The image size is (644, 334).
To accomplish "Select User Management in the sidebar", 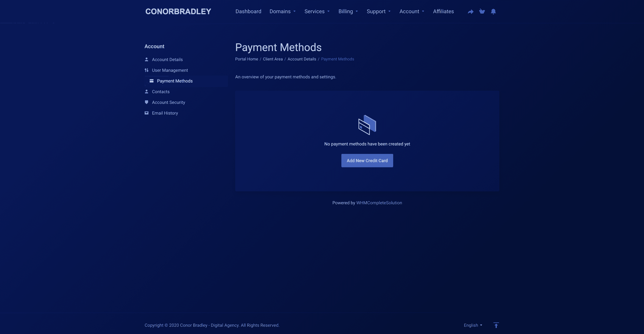I will (x=170, y=70).
